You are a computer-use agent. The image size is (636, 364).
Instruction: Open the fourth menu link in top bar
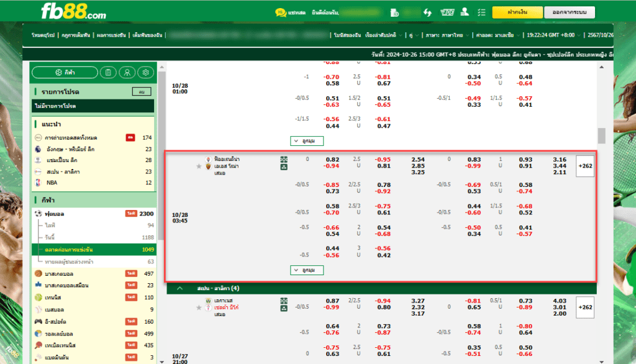coord(147,35)
